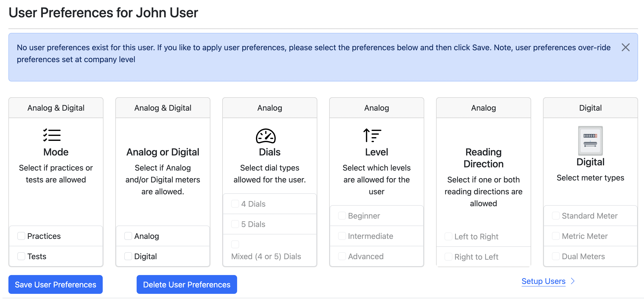Click the Mode card heading
Image resolution: width=644 pixels, height=303 pixels.
[x=56, y=152]
